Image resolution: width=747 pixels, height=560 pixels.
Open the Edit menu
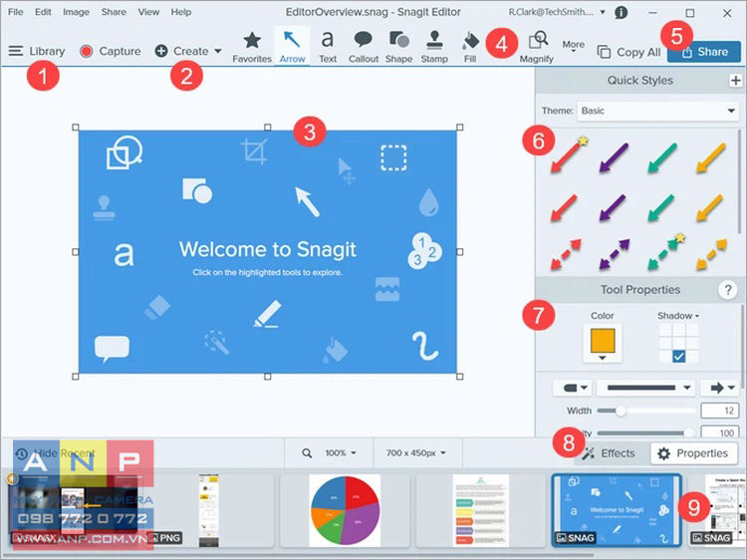(43, 12)
